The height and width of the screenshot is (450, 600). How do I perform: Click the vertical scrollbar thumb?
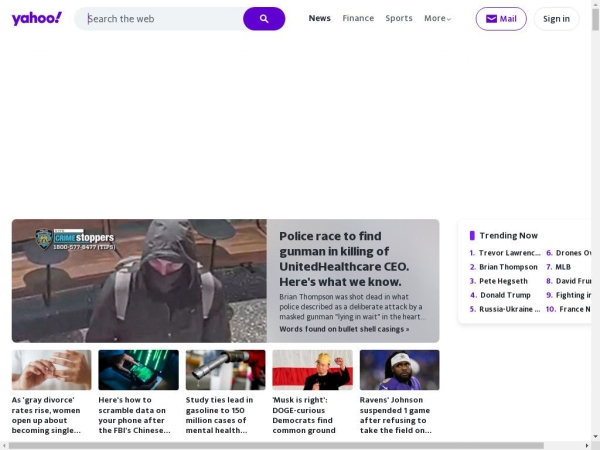pos(595,20)
